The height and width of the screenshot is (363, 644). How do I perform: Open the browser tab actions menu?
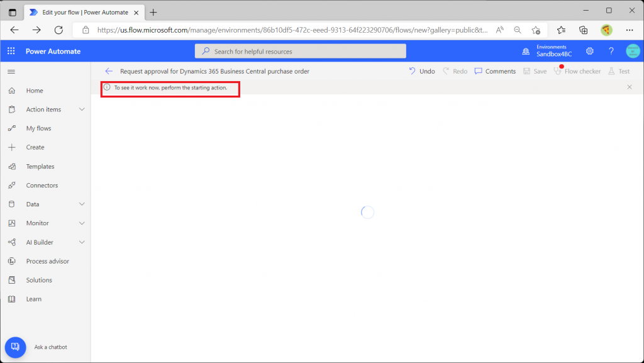[x=13, y=13]
